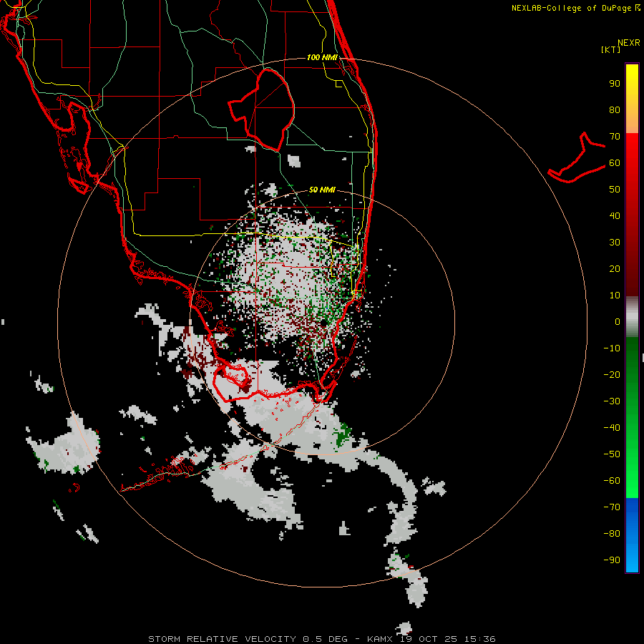
Task: Click the 90 value on the velocity scale
Action: coord(615,84)
